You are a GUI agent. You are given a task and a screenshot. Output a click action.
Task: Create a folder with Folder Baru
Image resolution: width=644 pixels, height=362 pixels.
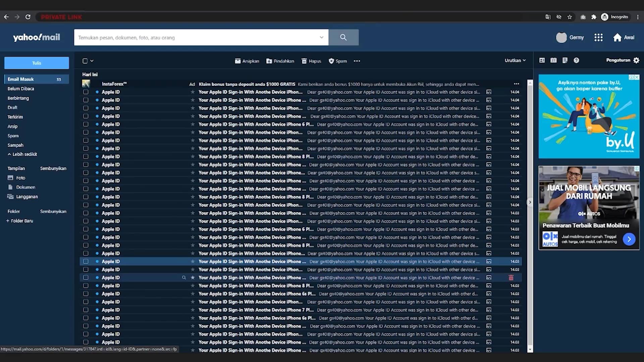[19, 221]
